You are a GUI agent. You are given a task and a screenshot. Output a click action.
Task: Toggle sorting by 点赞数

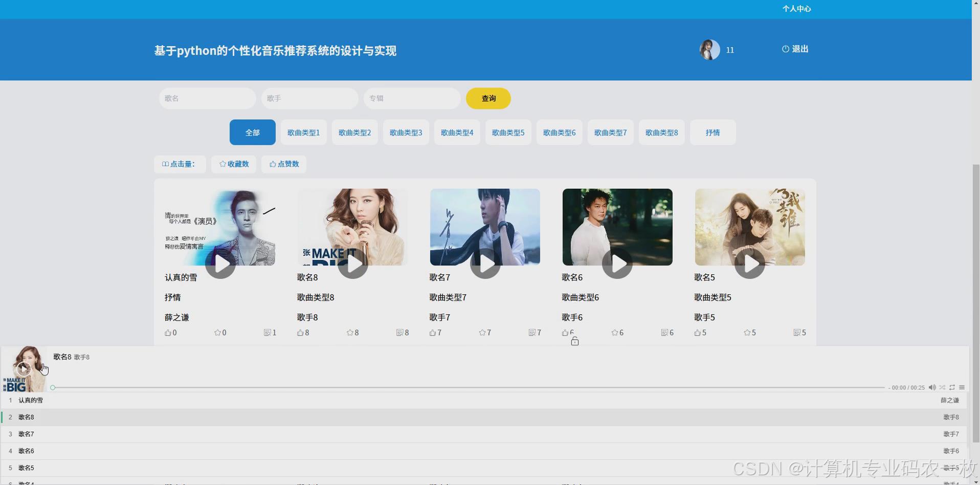[283, 164]
